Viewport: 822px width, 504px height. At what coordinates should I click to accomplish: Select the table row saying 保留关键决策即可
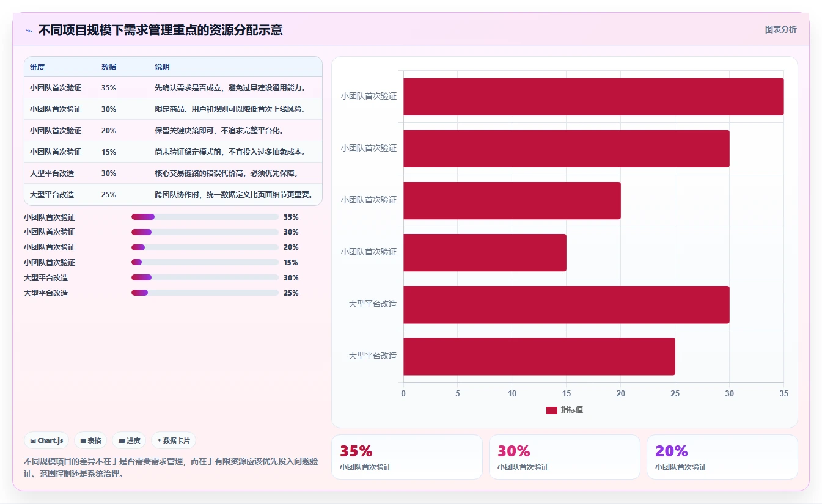pos(173,130)
